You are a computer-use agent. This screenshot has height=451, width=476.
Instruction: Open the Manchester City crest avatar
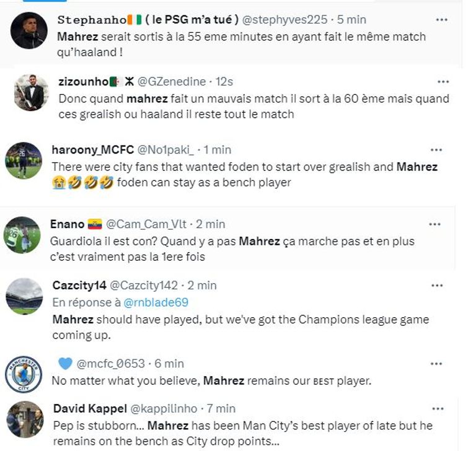[x=24, y=374]
